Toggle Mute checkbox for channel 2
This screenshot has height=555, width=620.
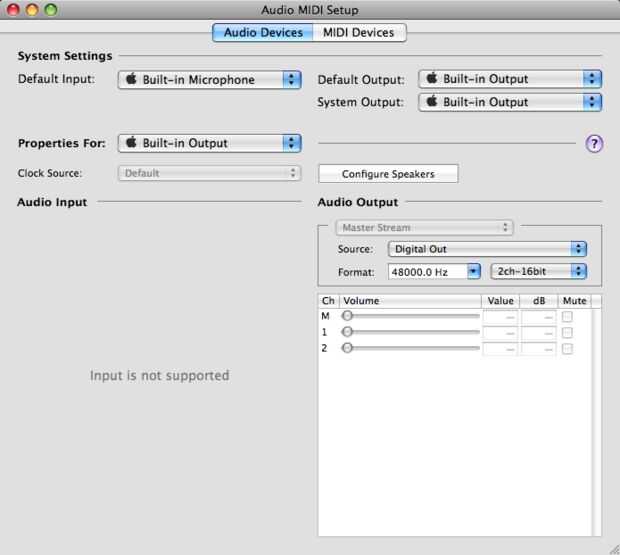(567, 349)
